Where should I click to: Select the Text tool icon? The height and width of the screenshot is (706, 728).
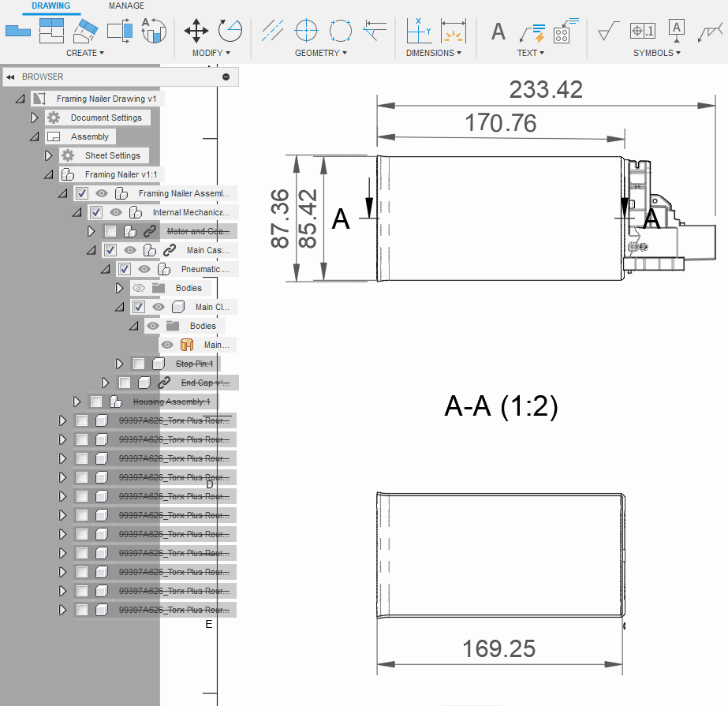(498, 32)
